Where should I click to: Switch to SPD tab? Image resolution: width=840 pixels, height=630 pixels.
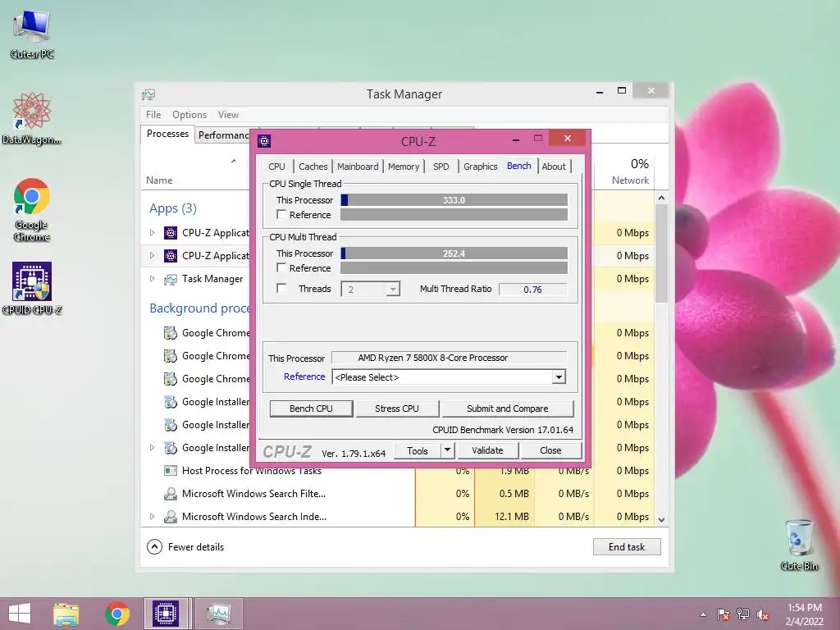[441, 167]
